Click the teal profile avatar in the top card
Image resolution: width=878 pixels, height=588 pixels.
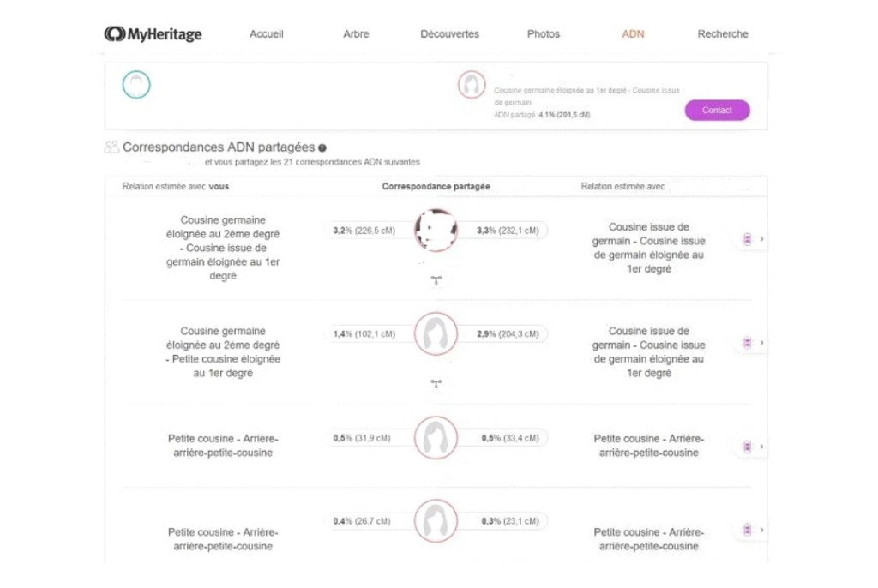pos(136,85)
